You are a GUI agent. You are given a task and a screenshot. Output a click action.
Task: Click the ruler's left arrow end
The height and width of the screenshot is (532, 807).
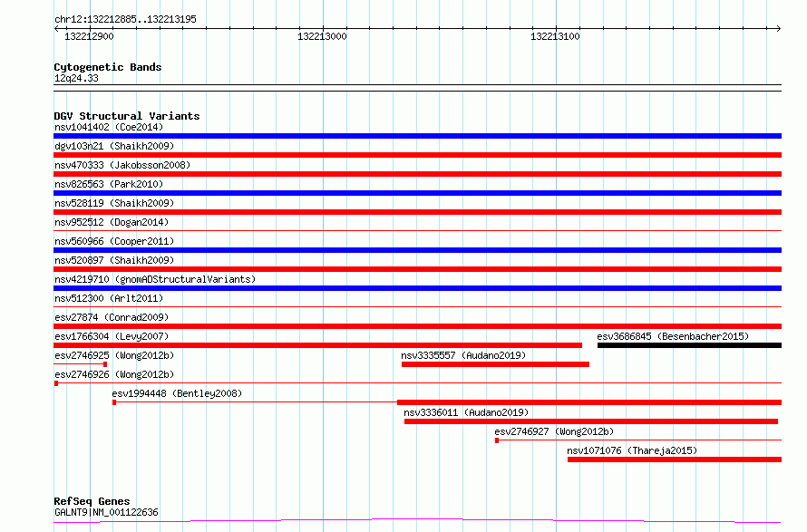coord(56,28)
